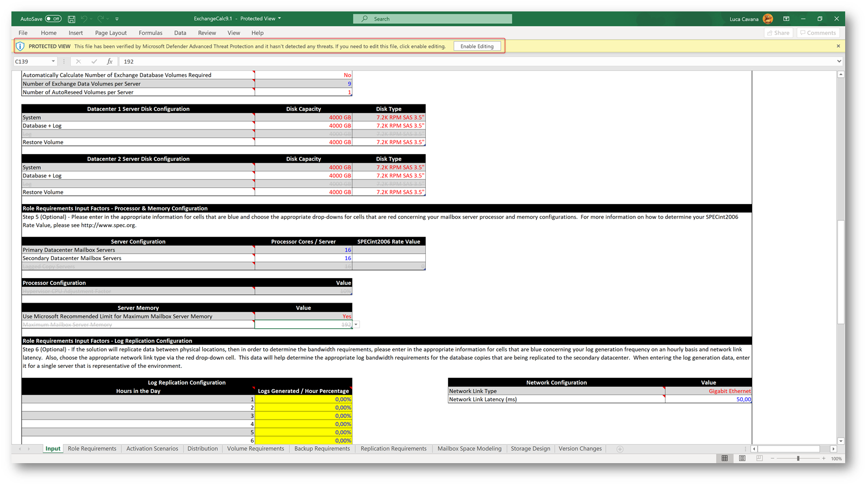Switch to the Volume Requirements sheet tab
This screenshot has height=486, width=868.
click(x=256, y=449)
